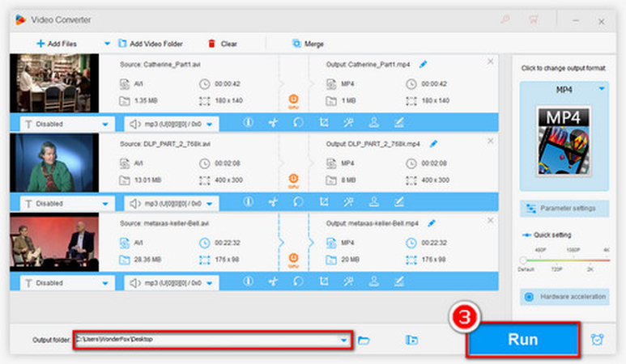The image size is (626, 364).
Task: Open crop tool for metaxas-keller-Bell video
Action: [x=324, y=281]
